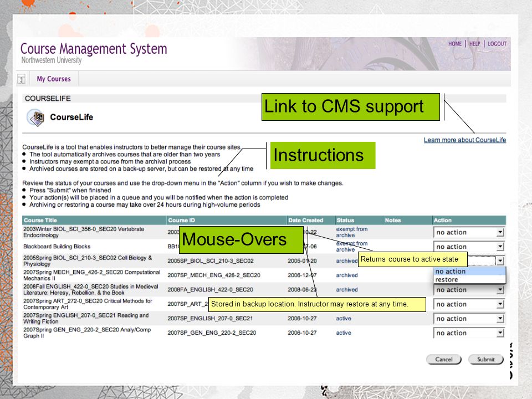Click 'active' status for 2007SP_ENGLISH_207-0_SEC21
532x399 pixels.
point(344,318)
